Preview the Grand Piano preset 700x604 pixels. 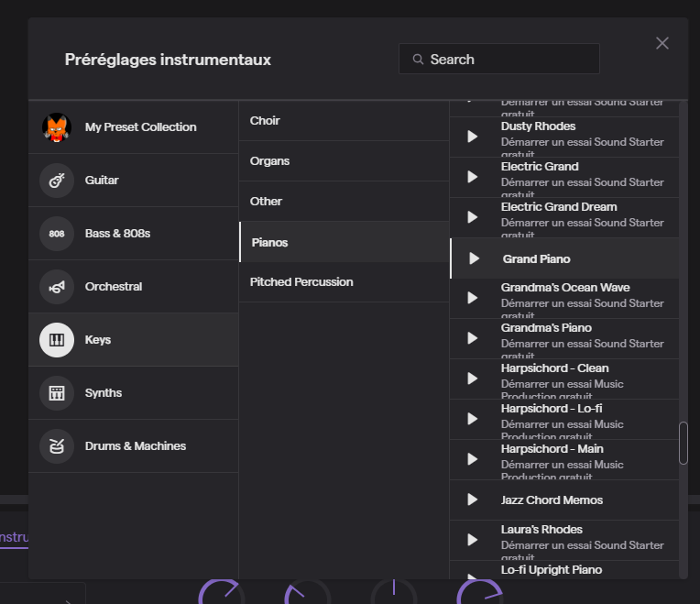474,258
